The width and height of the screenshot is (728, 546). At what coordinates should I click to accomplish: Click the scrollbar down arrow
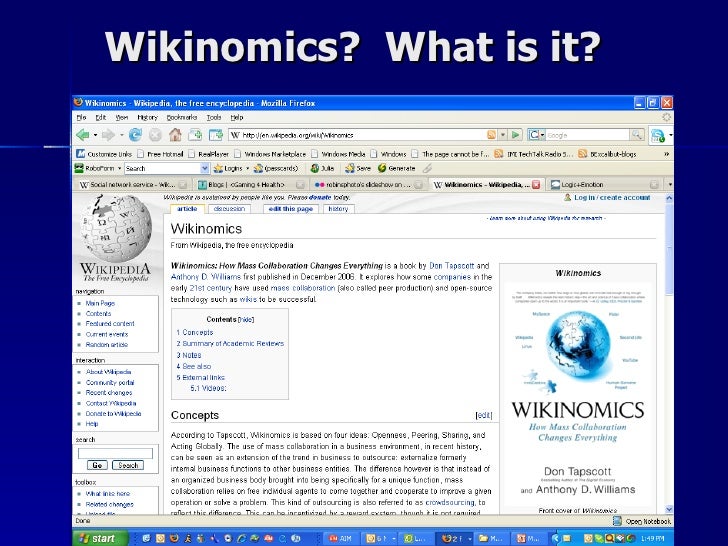pos(669,509)
